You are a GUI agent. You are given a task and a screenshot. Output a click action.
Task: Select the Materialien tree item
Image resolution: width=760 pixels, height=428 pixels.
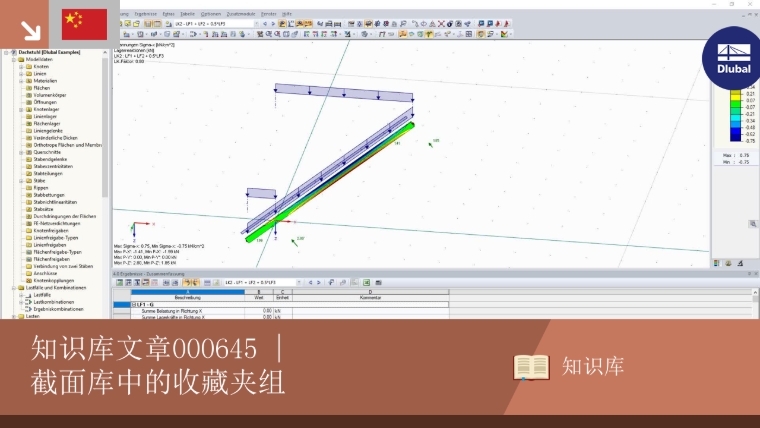click(45, 81)
